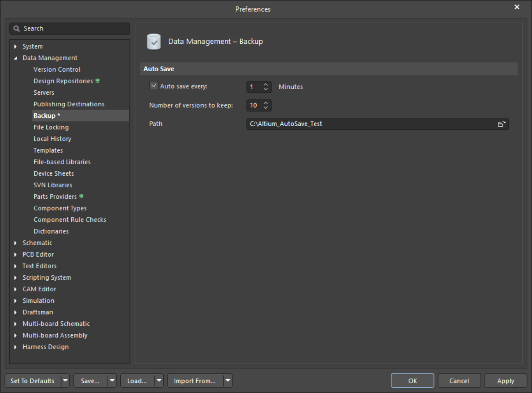This screenshot has width=532, height=393.
Task: Click the Data Management Backup database icon
Action: pyautogui.click(x=154, y=42)
